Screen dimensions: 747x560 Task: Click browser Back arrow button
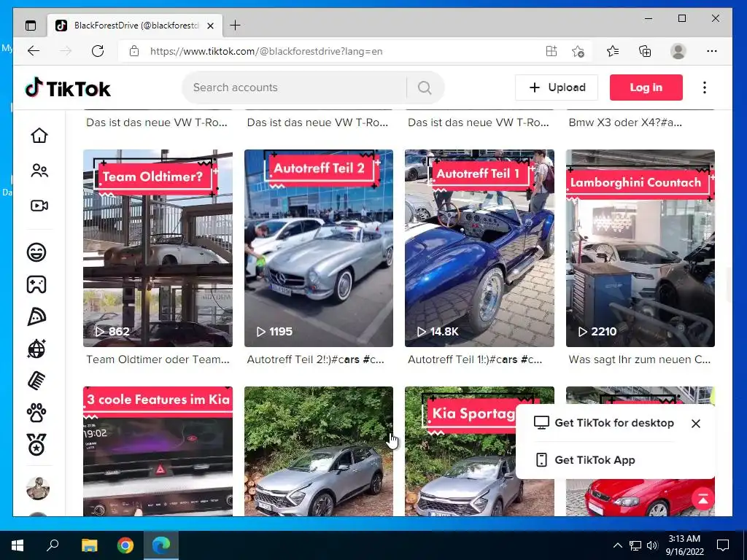coord(34,51)
